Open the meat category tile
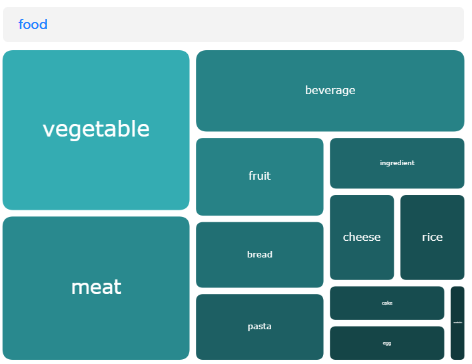The width and height of the screenshot is (472, 364). coord(96,288)
